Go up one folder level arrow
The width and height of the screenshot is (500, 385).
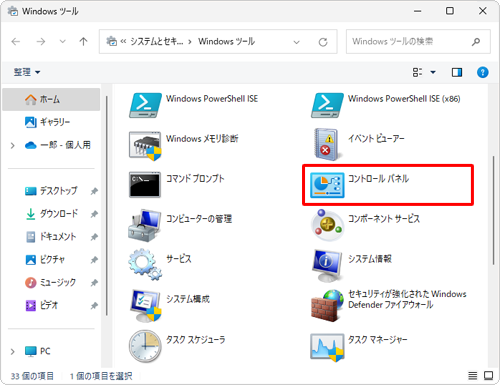tap(83, 42)
